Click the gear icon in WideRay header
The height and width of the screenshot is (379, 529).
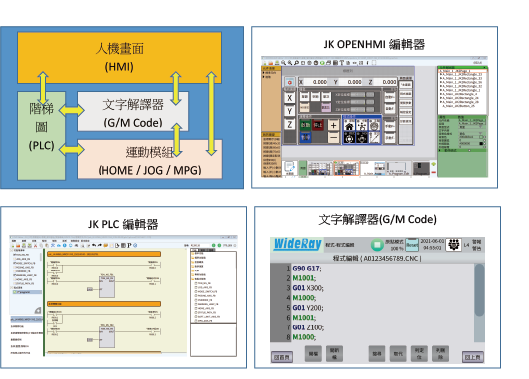(x=453, y=245)
